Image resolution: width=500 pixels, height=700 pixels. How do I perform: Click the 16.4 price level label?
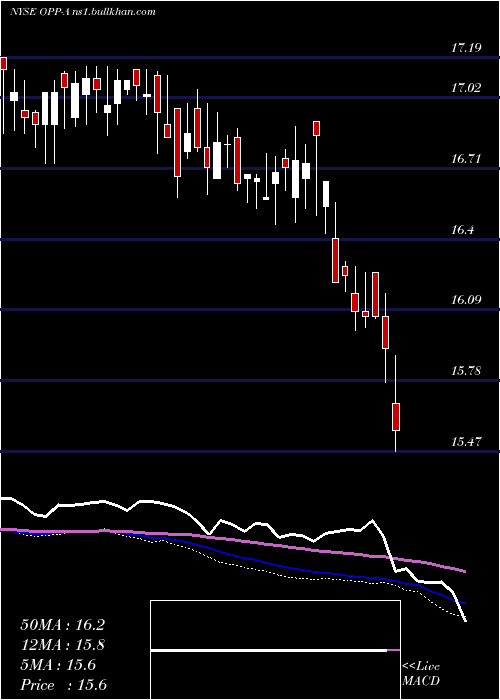coord(462,229)
